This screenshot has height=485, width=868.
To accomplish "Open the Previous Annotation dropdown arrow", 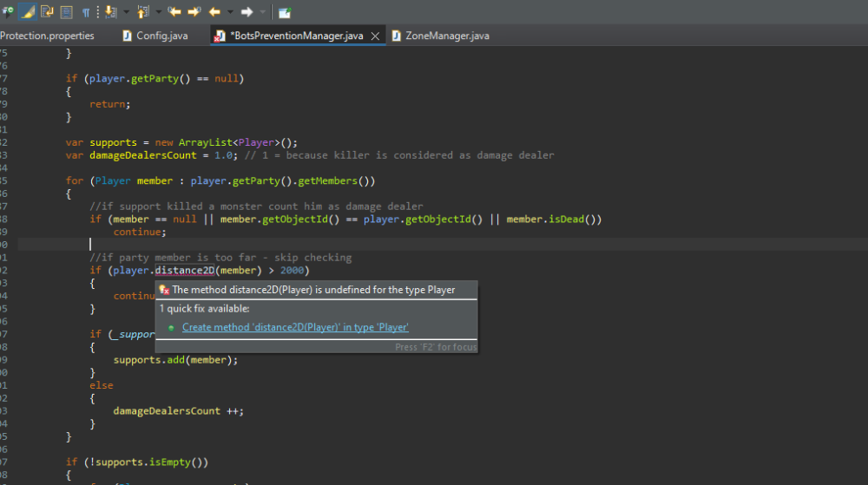I will [158, 12].
